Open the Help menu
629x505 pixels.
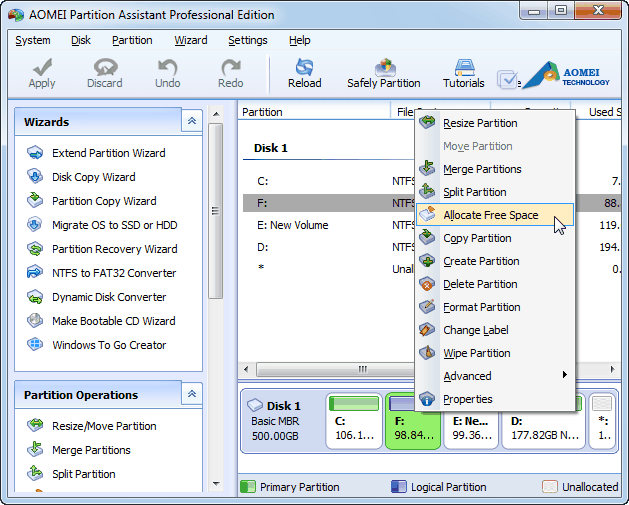click(300, 40)
